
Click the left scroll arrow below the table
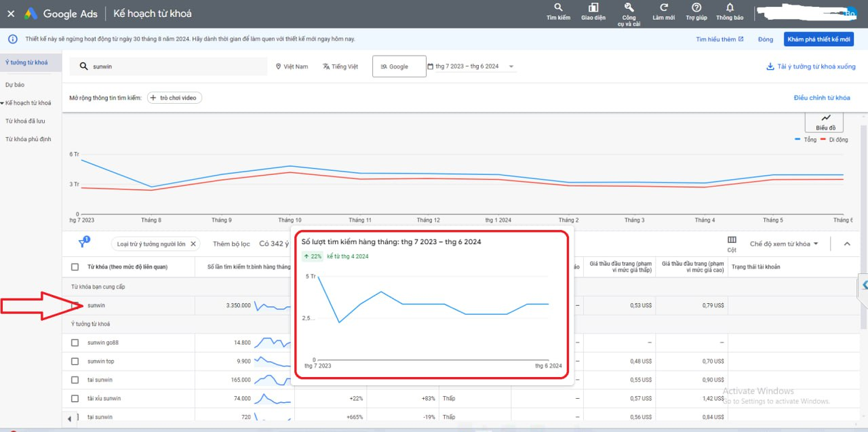(x=69, y=419)
